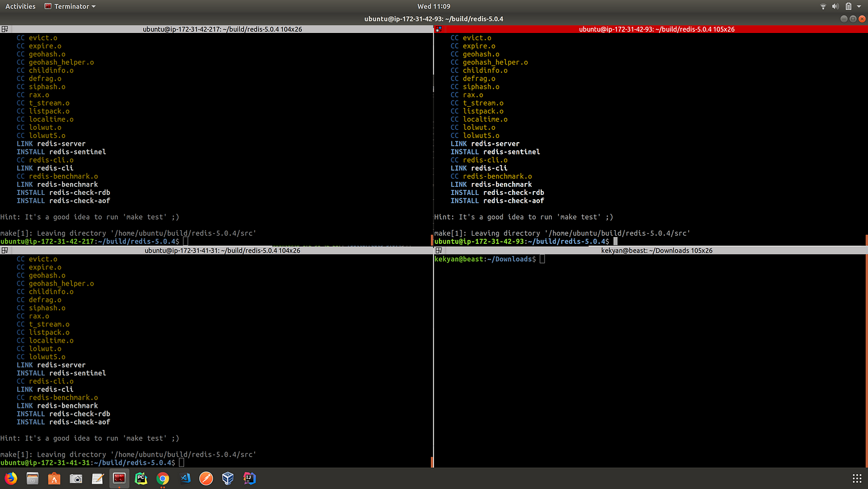868x489 pixels.
Task: Click 'INSTALL redis-sentinel' in ip-172-31-42-217 pane
Action: pos(61,152)
